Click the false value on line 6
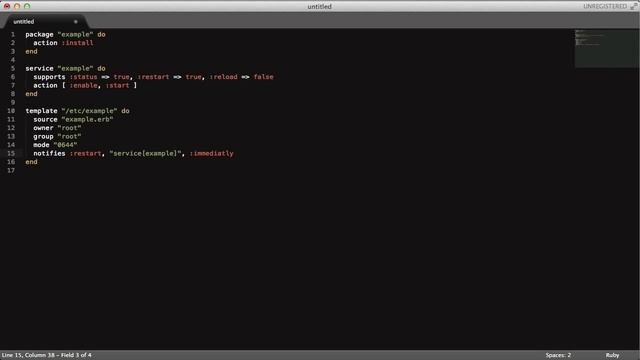Screen dimensions: 640x360 (x=263, y=77)
